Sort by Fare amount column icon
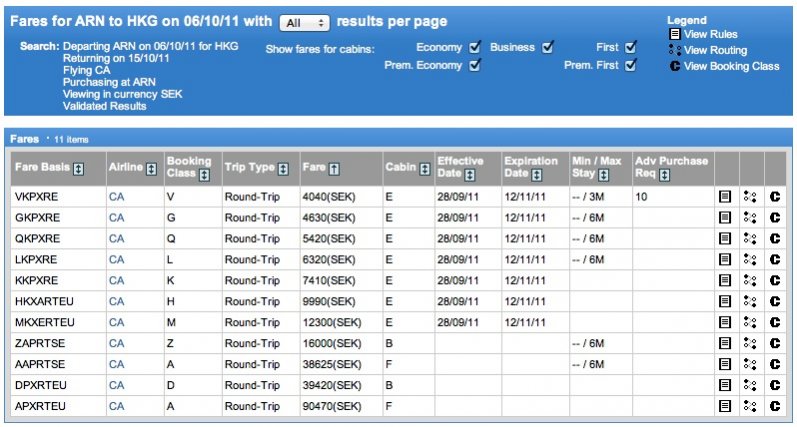The width and height of the screenshot is (797, 427). point(334,168)
